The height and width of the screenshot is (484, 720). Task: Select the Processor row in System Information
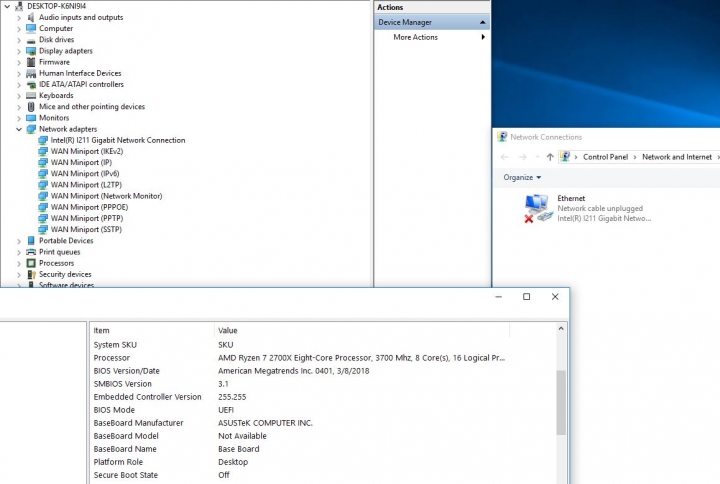coord(299,358)
